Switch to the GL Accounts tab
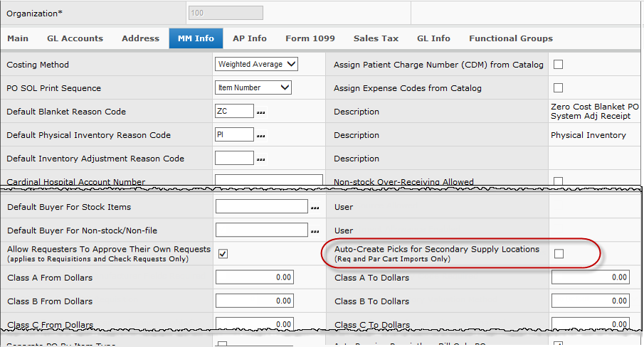The width and height of the screenshot is (644, 347). (75, 38)
